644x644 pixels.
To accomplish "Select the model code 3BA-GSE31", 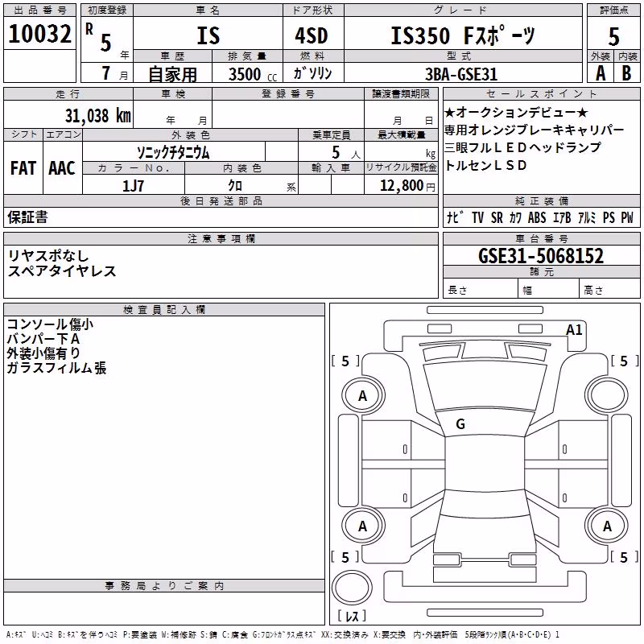I will 461,74.
